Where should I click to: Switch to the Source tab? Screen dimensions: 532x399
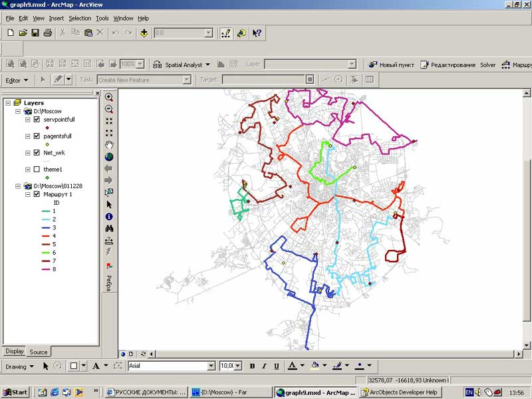point(39,352)
